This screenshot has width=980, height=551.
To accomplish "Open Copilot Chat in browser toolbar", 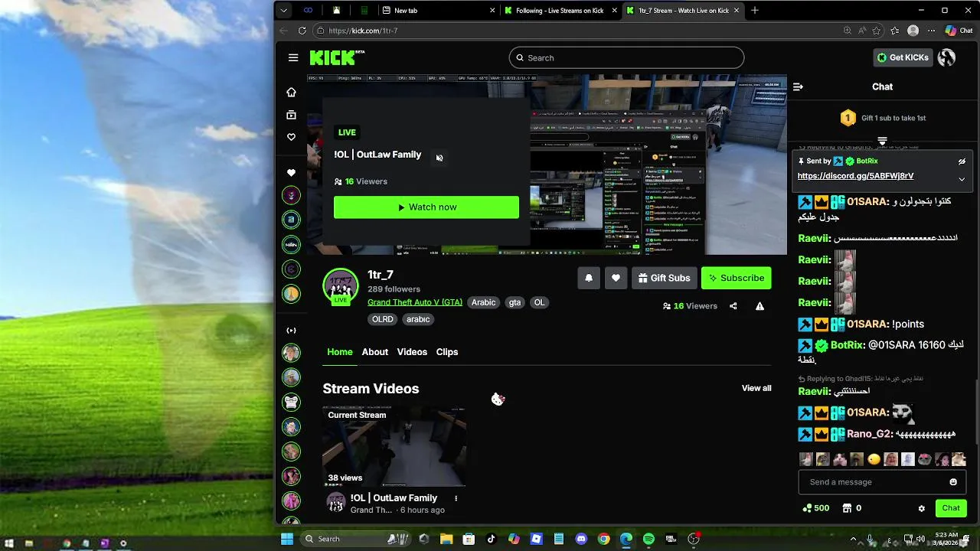I will [x=959, y=31].
